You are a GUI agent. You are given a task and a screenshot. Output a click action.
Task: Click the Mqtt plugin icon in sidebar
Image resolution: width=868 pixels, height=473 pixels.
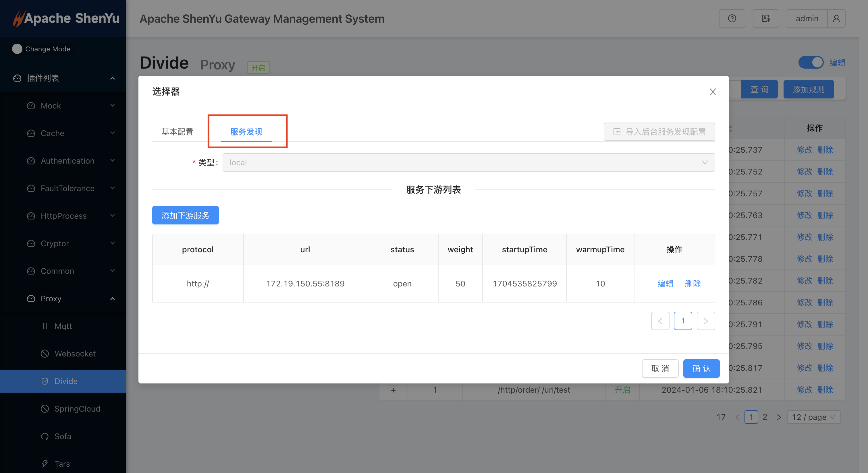pyautogui.click(x=45, y=326)
